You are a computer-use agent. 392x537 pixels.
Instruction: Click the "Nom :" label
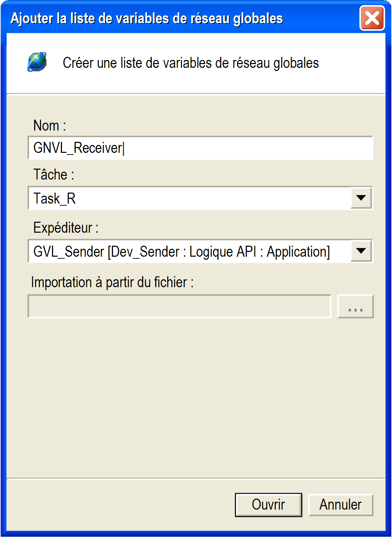coord(49,126)
